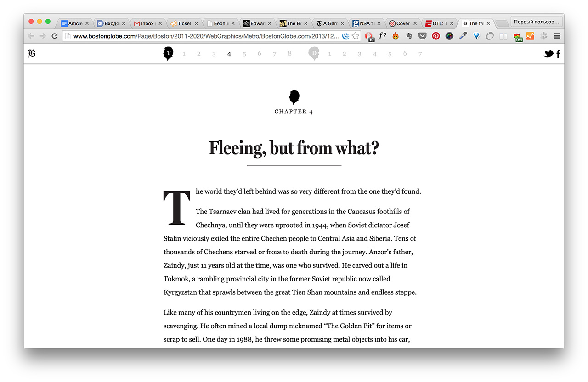Close the Article tab
588x382 pixels.
(x=87, y=23)
